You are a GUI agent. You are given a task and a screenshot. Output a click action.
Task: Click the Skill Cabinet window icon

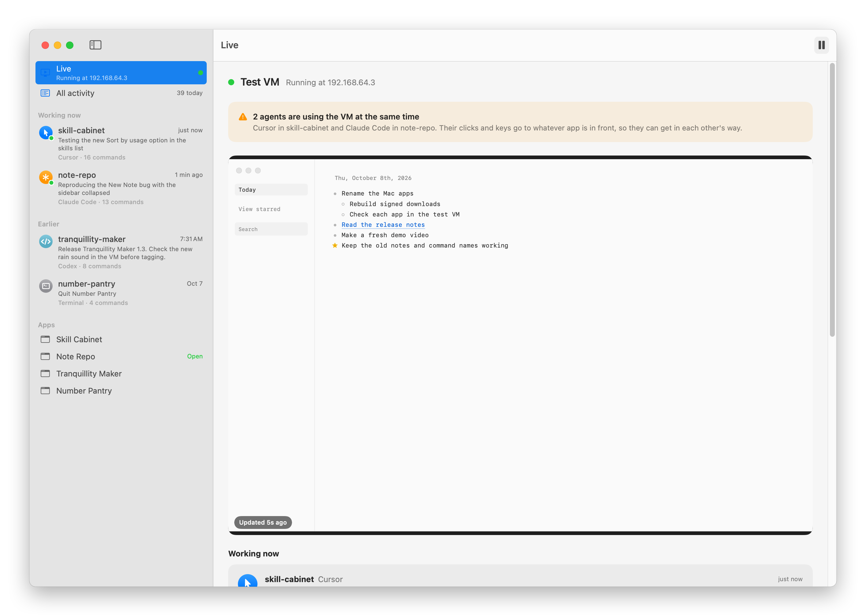pos(46,339)
